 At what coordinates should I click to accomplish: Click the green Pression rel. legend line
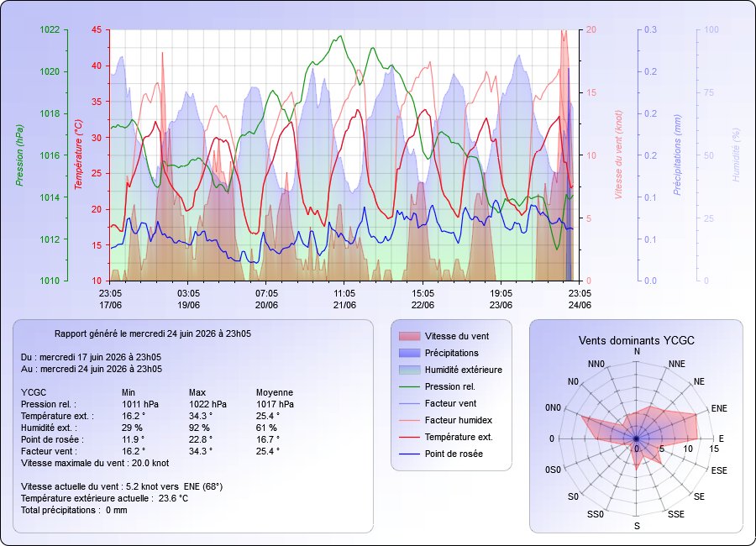409,387
